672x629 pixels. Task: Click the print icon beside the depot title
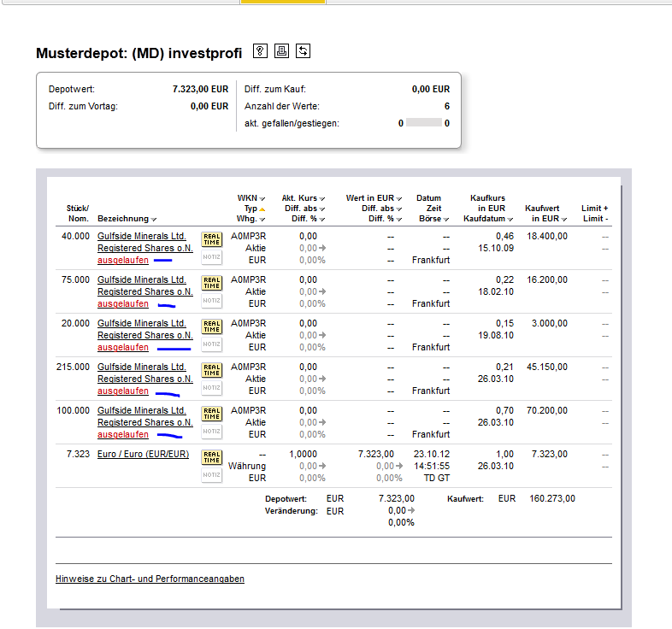pos(281,51)
